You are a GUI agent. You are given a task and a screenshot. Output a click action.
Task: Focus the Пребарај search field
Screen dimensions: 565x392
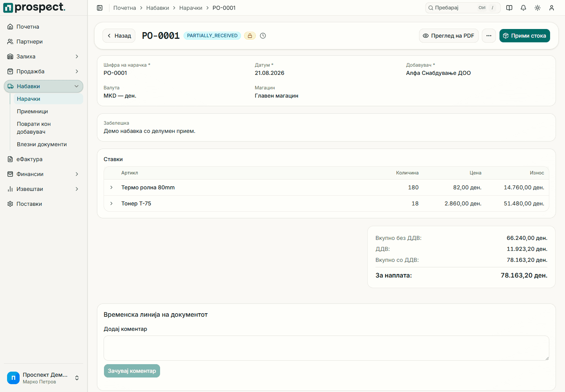(x=463, y=8)
